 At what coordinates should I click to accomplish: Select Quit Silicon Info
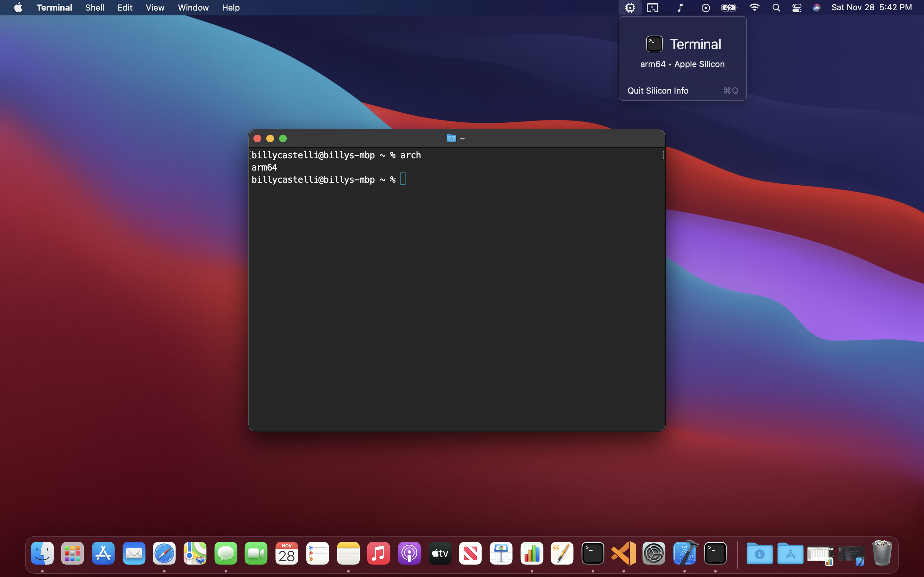tap(658, 91)
